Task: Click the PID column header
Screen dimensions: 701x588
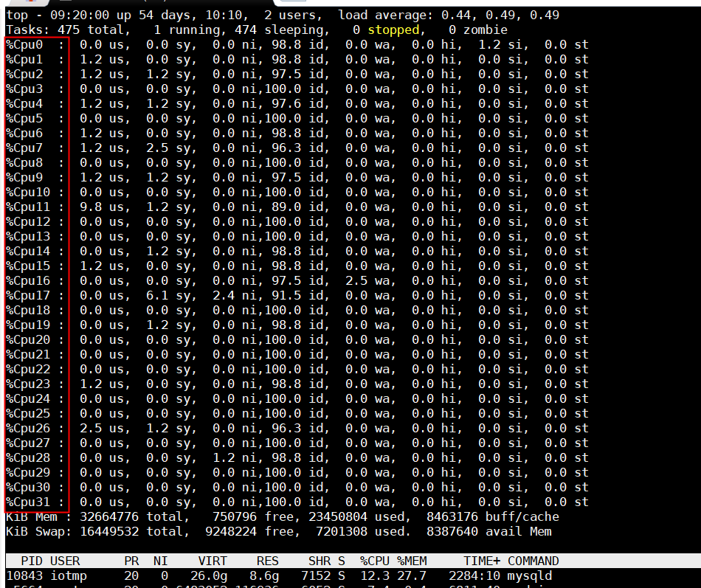Action: [32, 561]
